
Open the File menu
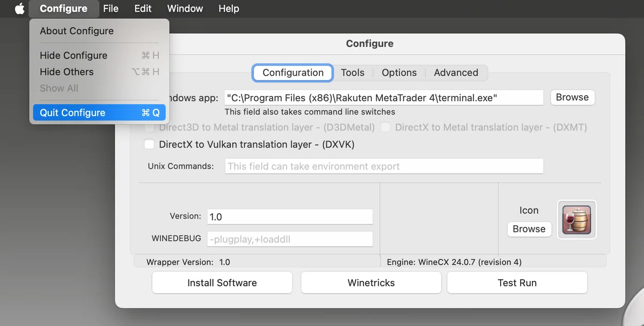pos(111,9)
